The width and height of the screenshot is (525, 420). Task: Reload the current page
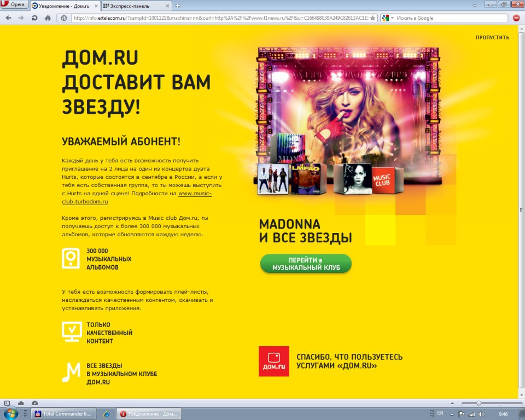34,18
